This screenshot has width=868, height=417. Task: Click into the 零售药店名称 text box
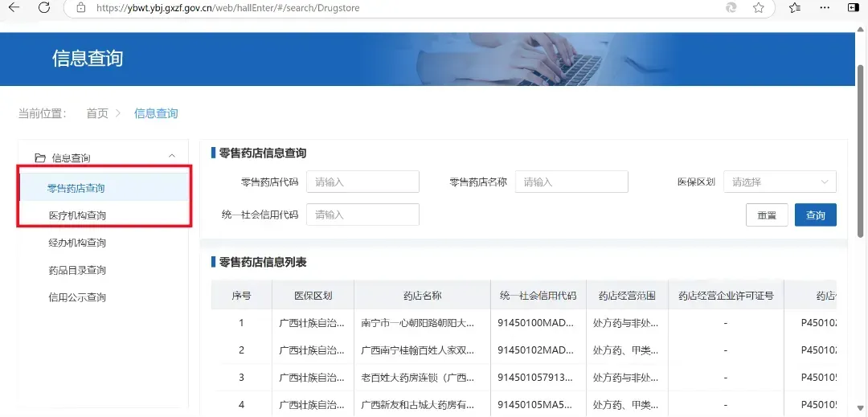[571, 182]
